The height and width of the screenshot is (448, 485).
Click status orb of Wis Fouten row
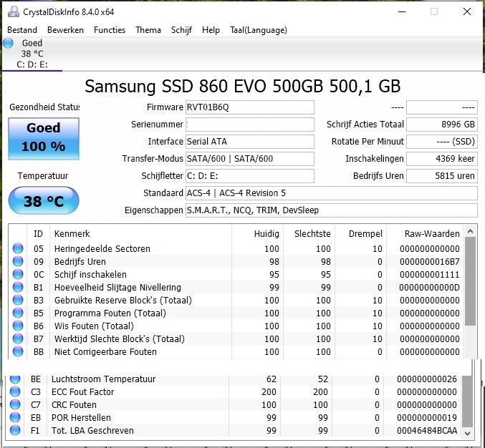pyautogui.click(x=18, y=326)
